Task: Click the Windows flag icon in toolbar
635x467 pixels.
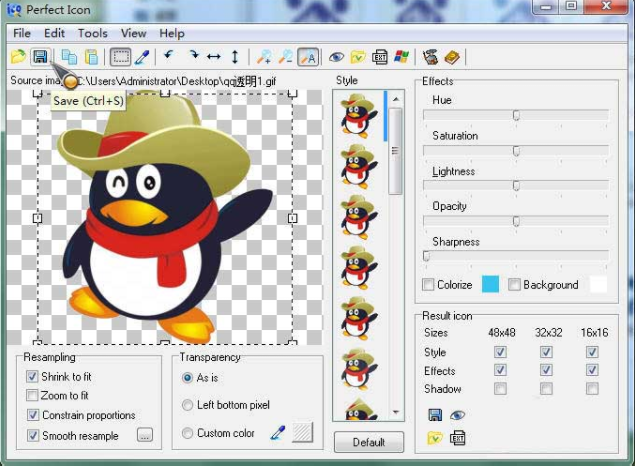Action: point(402,57)
